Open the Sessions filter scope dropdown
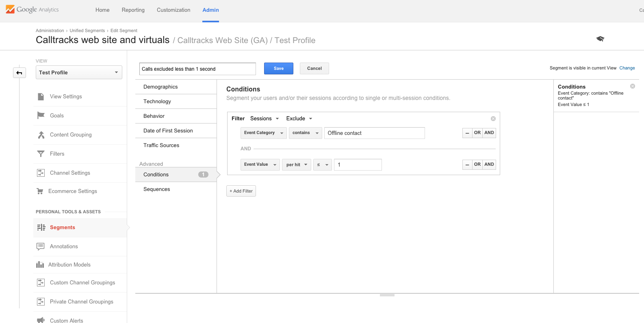This screenshot has height=323, width=644. [x=265, y=119]
